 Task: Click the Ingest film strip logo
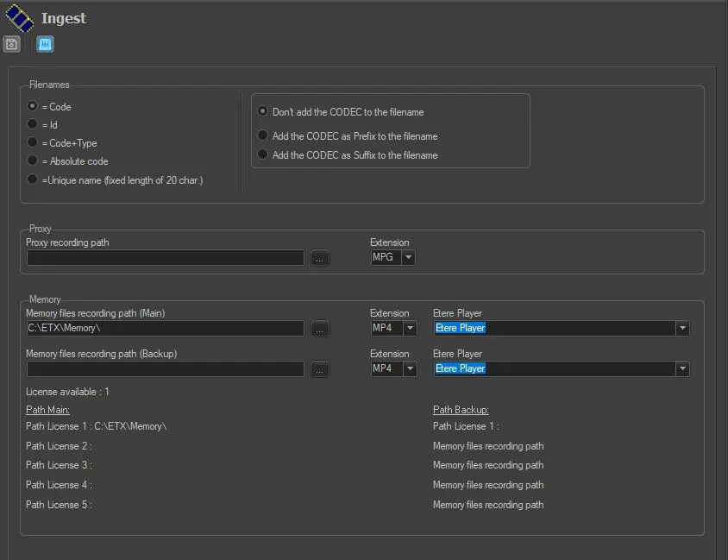[19, 17]
